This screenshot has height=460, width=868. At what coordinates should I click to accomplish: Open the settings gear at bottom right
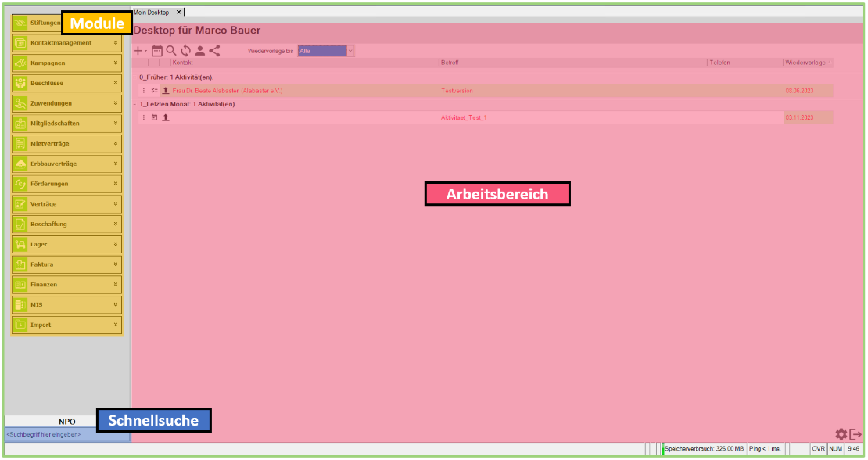click(841, 434)
